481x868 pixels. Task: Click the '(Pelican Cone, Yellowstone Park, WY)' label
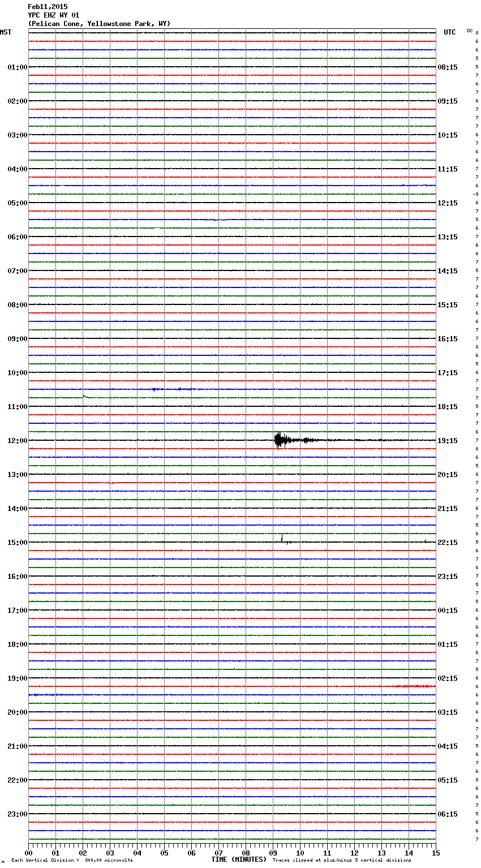coord(99,24)
